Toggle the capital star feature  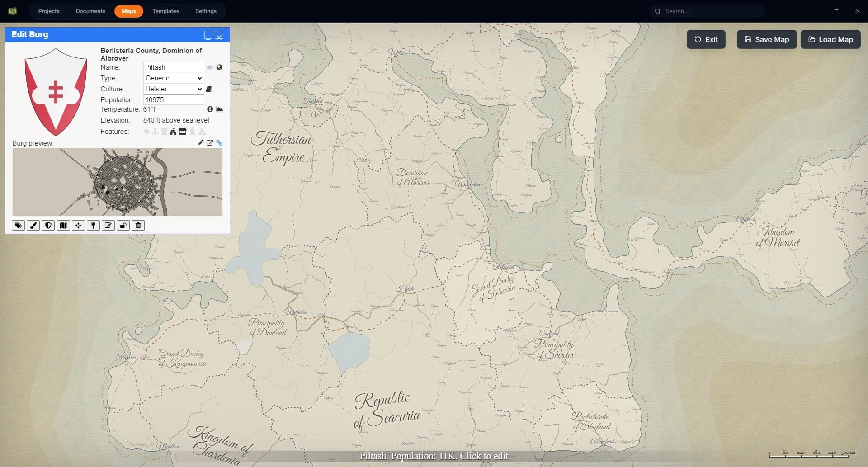click(146, 131)
